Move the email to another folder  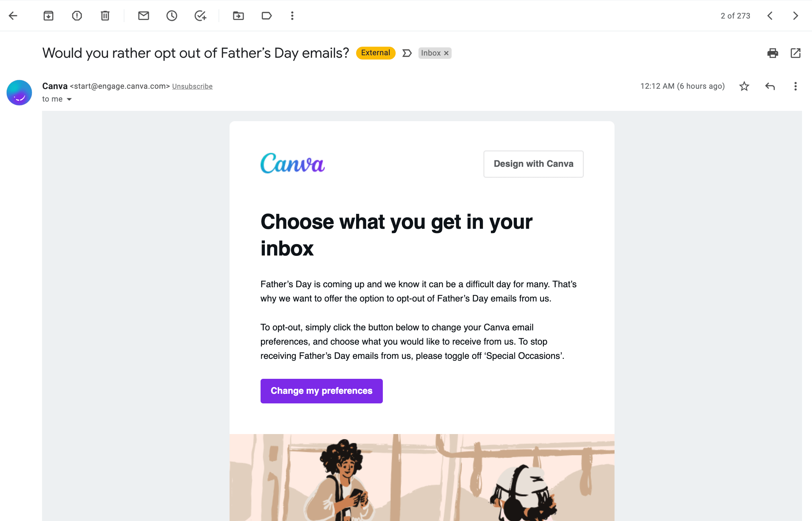(238, 16)
